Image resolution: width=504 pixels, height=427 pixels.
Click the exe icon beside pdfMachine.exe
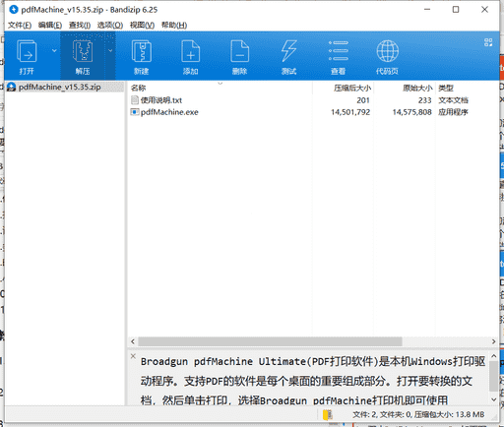(135, 112)
